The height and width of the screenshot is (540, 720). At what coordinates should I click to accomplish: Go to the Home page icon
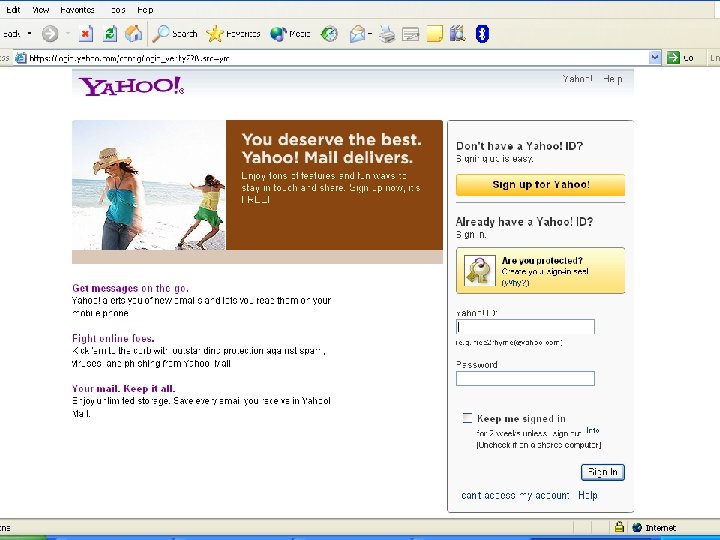(133, 34)
